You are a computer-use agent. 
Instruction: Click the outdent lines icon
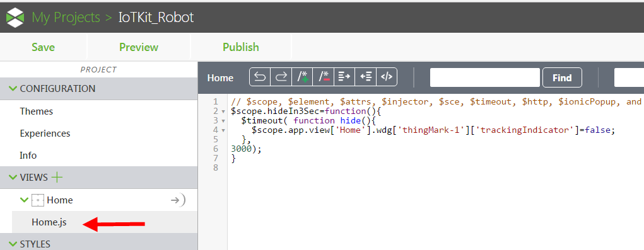(366, 77)
